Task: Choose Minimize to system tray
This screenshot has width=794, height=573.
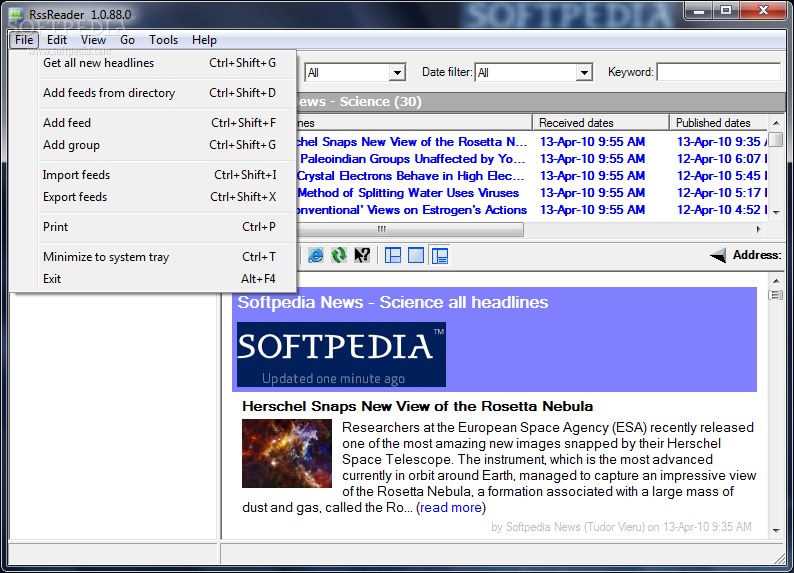Action: click(160, 257)
